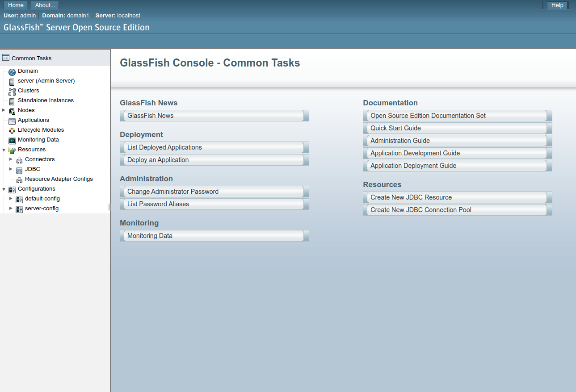Click the Home button in header

(16, 5)
